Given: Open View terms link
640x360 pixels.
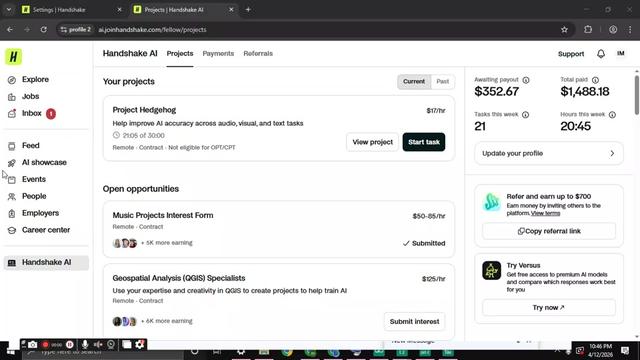Looking at the screenshot, I should 545,213.
